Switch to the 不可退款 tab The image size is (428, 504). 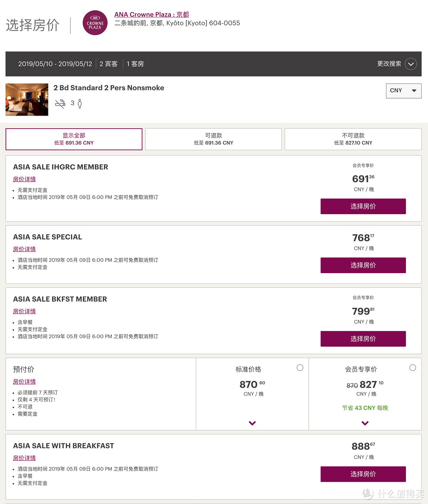pos(353,139)
